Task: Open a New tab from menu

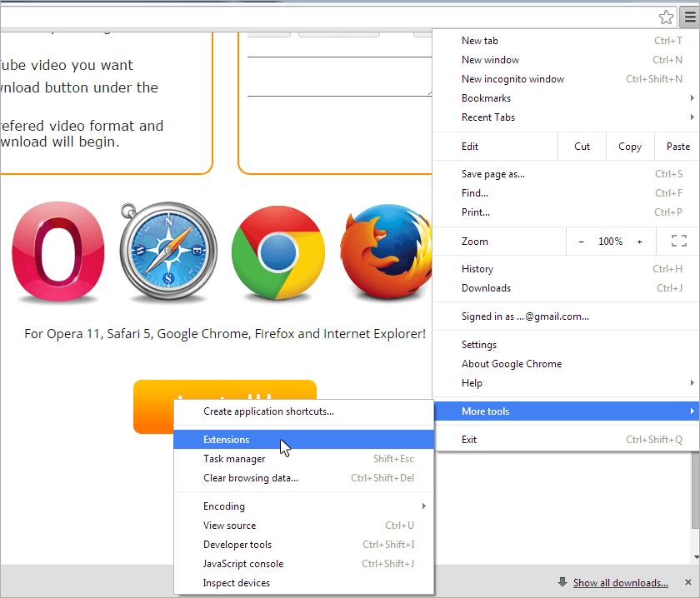Action: tap(566, 41)
